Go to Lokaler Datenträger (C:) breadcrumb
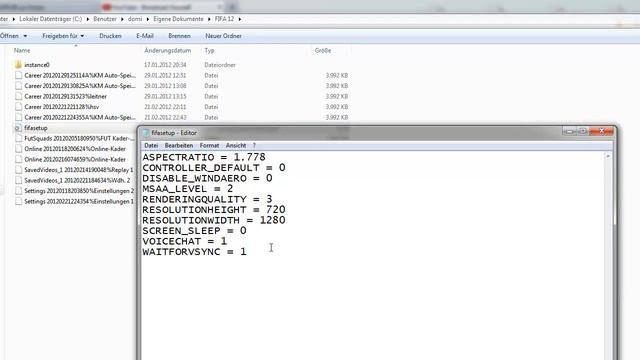The height and width of the screenshot is (360, 640). coord(51,19)
